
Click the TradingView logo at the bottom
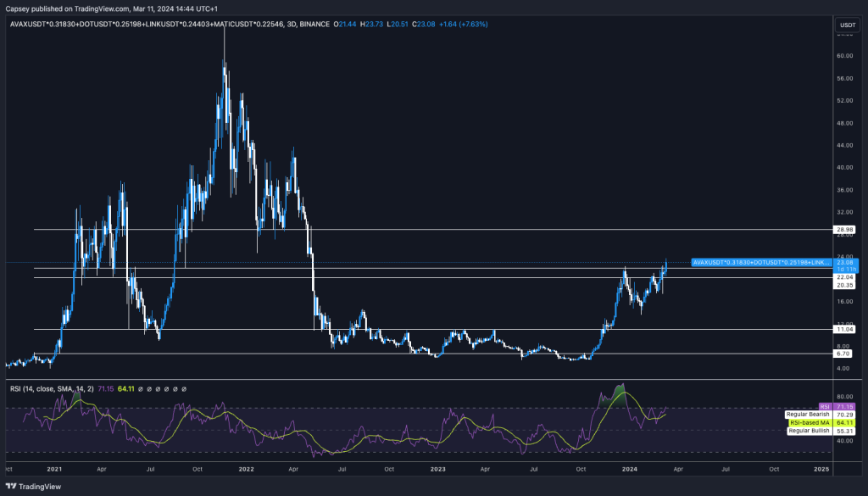click(33, 487)
